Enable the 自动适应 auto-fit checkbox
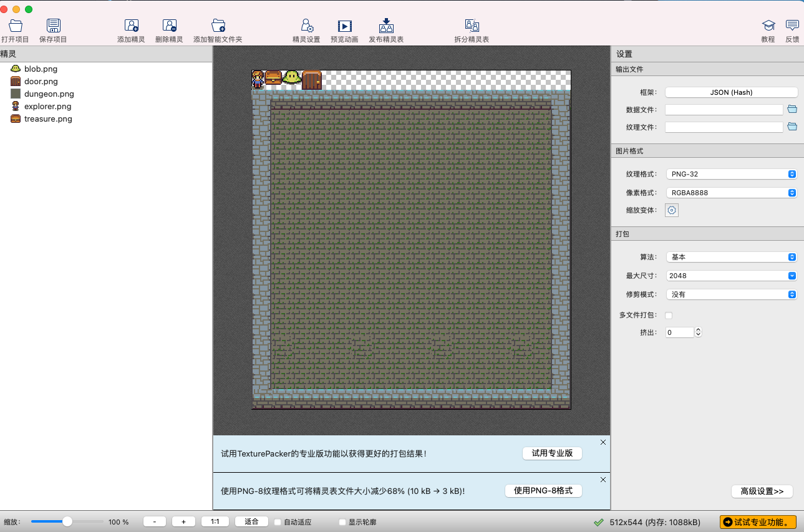The image size is (804, 532). (278, 522)
